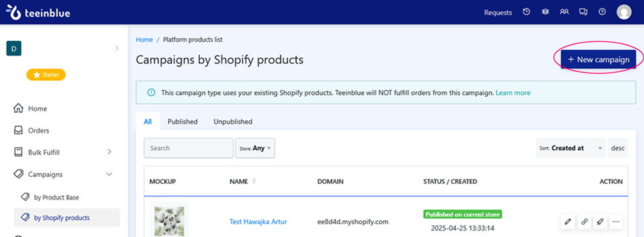The width and height of the screenshot is (644, 237).
Task: Toggle the desc sort order button
Action: 618,148
